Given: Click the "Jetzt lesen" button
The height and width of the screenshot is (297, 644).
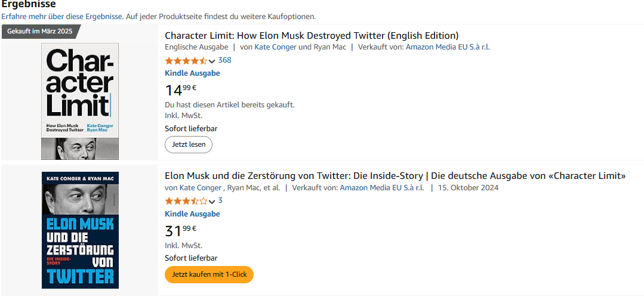Looking at the screenshot, I should (x=189, y=144).
